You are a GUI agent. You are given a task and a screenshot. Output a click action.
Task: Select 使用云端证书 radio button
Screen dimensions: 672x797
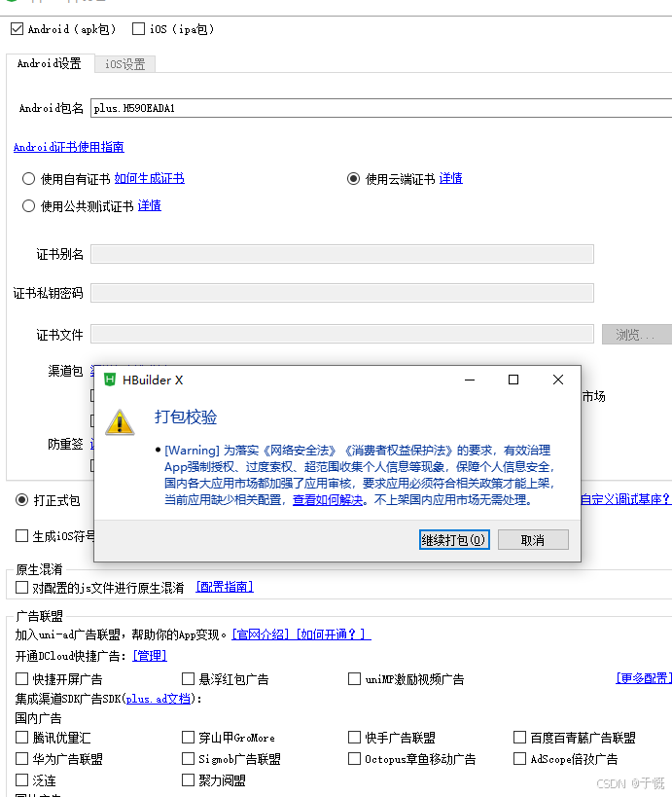[x=354, y=179]
